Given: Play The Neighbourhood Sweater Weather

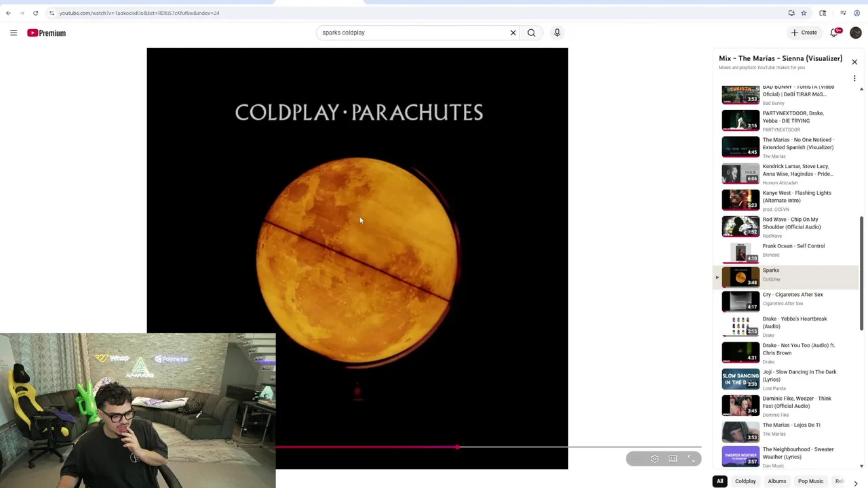Looking at the screenshot, I should pos(787,456).
